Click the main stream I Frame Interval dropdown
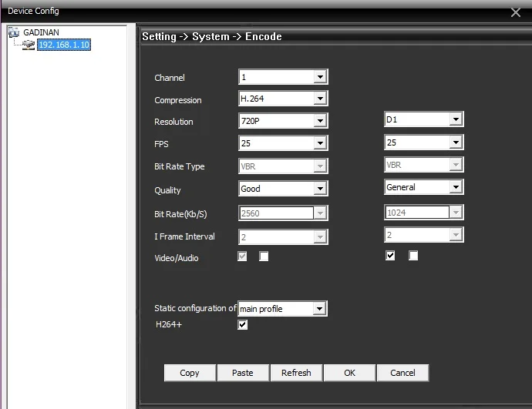Screen dimensions: 532x409 [283, 236]
